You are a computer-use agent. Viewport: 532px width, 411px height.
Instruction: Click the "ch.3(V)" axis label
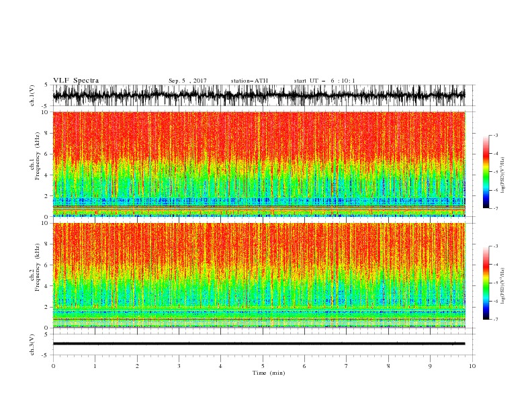(x=32, y=345)
